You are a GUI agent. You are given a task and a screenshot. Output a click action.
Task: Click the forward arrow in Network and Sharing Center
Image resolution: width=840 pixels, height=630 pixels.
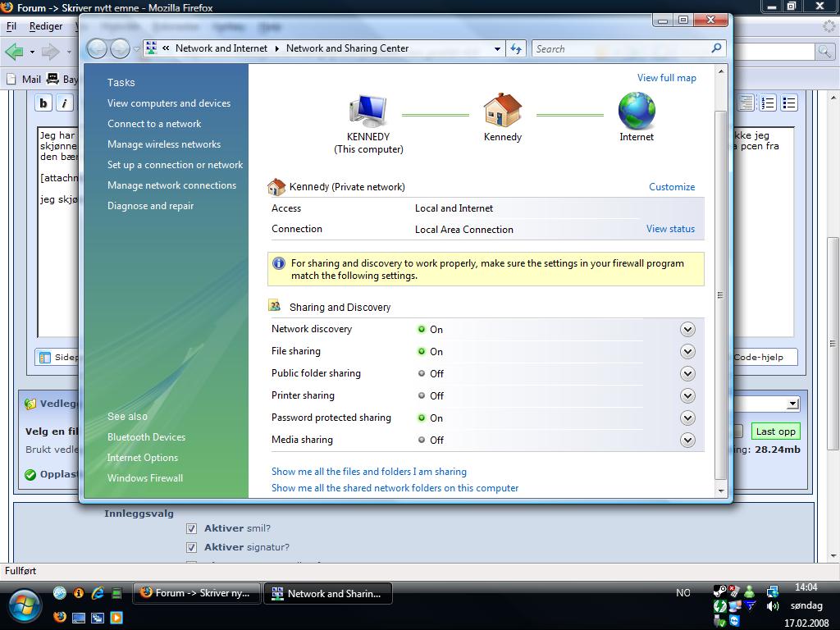pyautogui.click(x=120, y=48)
